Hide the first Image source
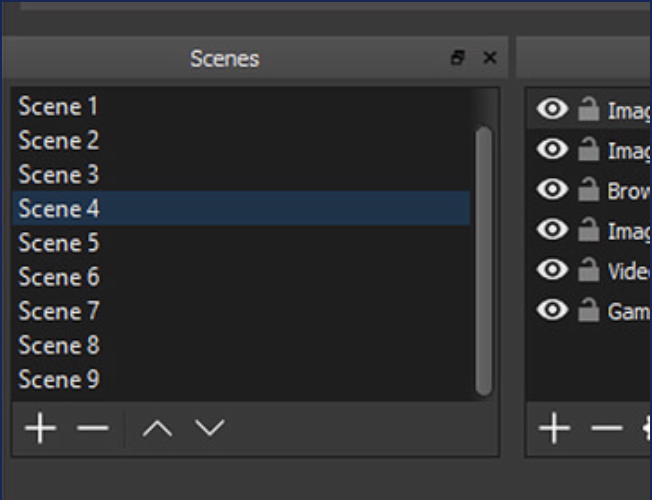652x500 pixels. [x=552, y=109]
